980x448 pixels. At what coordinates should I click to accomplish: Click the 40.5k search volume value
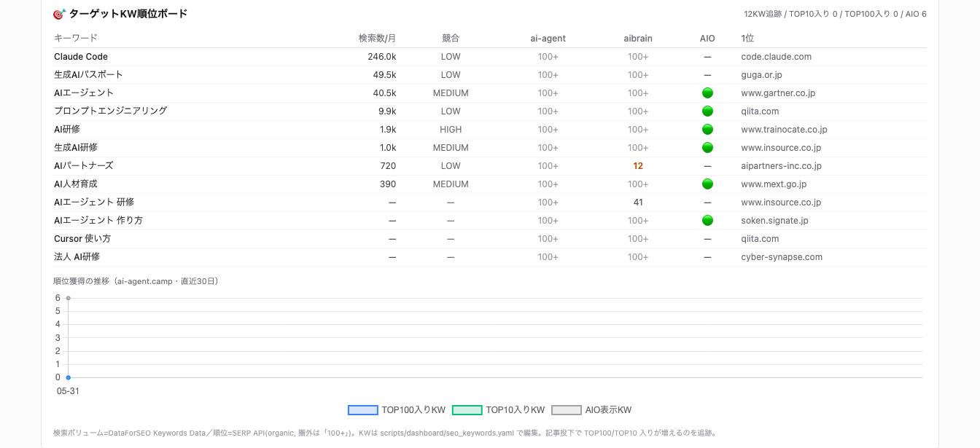pos(384,93)
